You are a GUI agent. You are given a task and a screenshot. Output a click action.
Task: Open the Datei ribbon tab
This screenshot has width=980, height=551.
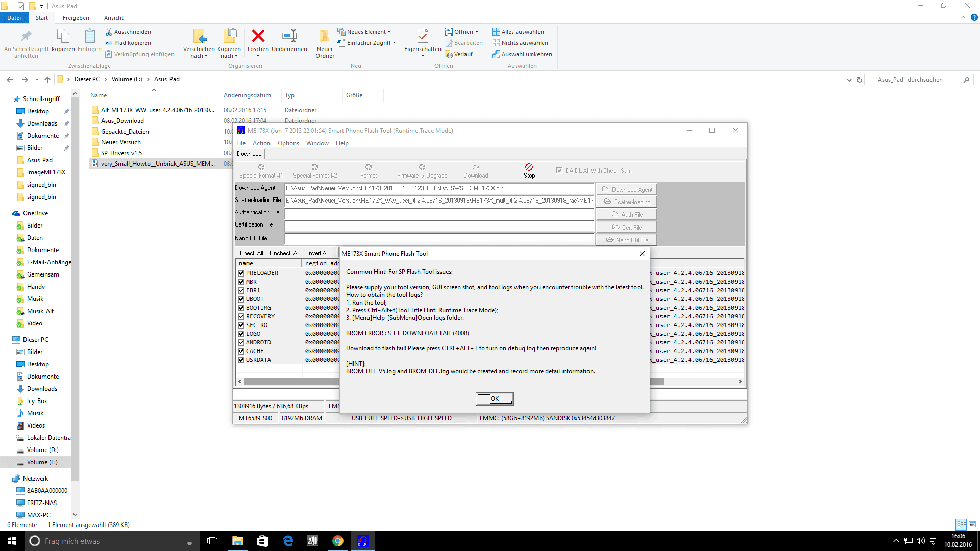(14, 18)
